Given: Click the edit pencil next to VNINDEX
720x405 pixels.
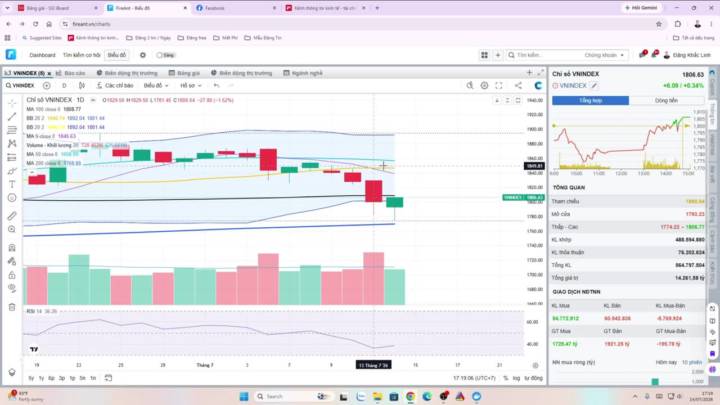Looking at the screenshot, I should point(594,85).
